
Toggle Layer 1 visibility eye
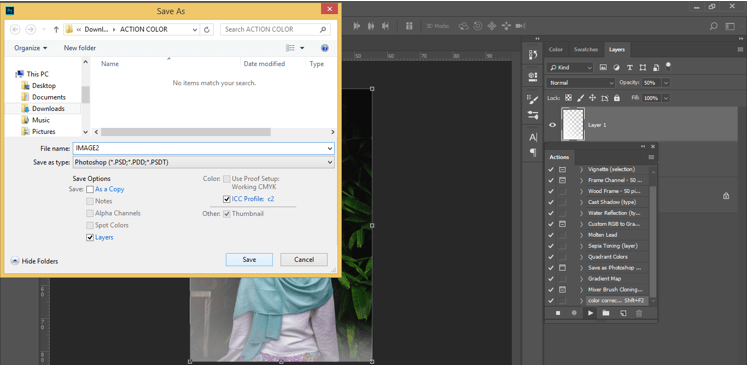pos(552,125)
